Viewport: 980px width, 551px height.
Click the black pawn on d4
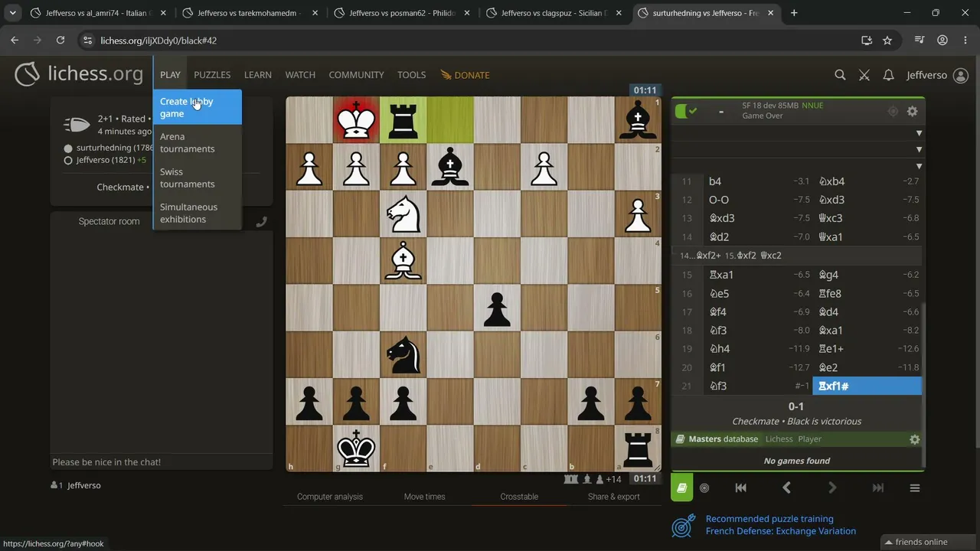[x=497, y=308]
